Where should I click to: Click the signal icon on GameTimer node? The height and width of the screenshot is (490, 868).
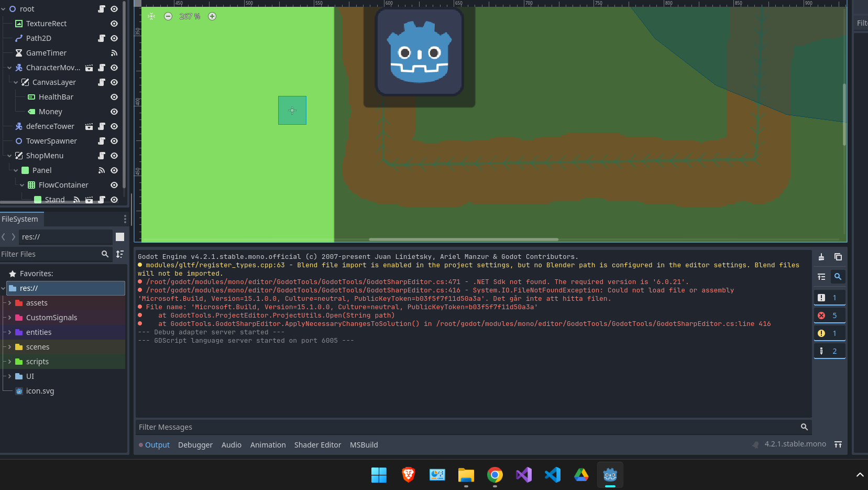pos(114,53)
